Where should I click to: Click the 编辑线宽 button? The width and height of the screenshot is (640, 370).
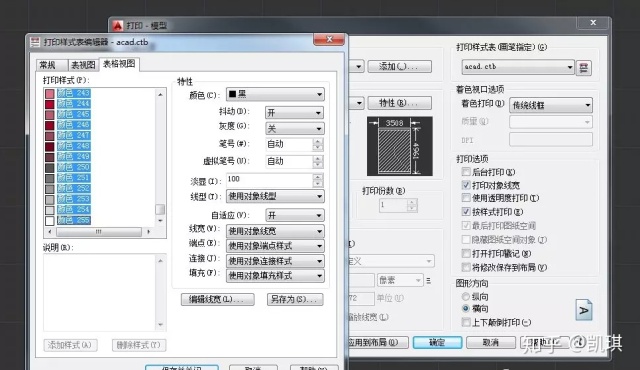[x=218, y=299]
